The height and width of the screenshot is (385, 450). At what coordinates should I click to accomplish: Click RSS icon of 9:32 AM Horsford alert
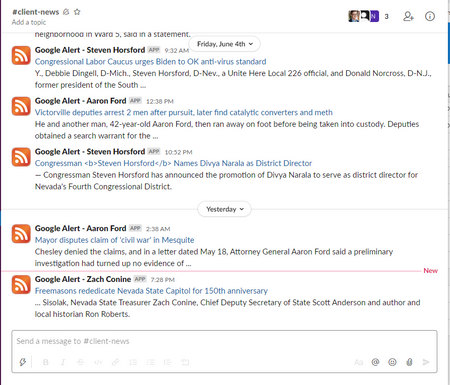tap(21, 56)
